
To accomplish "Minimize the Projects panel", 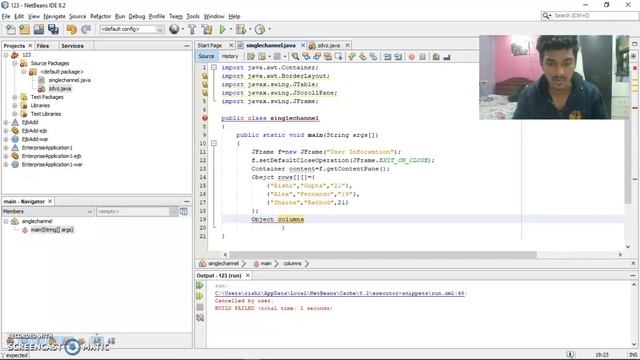I will [x=187, y=46].
